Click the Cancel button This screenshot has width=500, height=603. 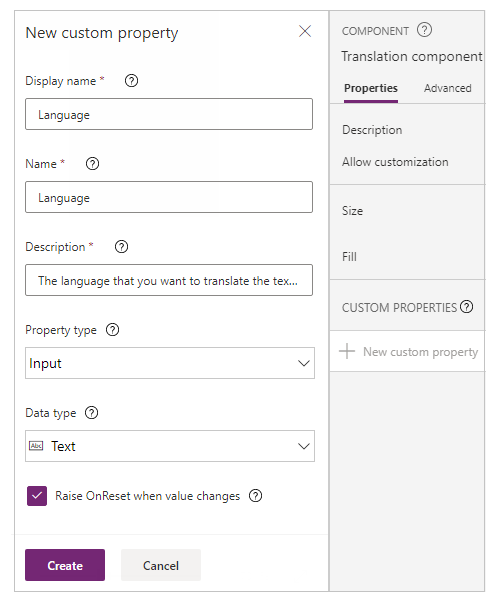pyautogui.click(x=161, y=565)
